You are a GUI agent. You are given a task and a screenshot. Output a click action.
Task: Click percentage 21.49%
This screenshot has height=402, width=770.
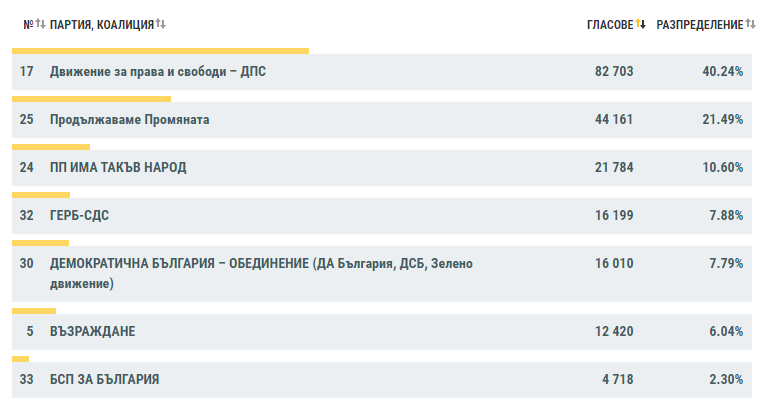pos(722,120)
